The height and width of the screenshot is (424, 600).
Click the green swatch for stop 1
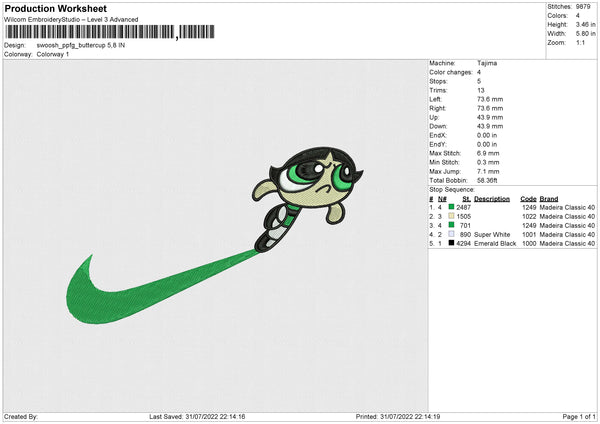(451, 207)
